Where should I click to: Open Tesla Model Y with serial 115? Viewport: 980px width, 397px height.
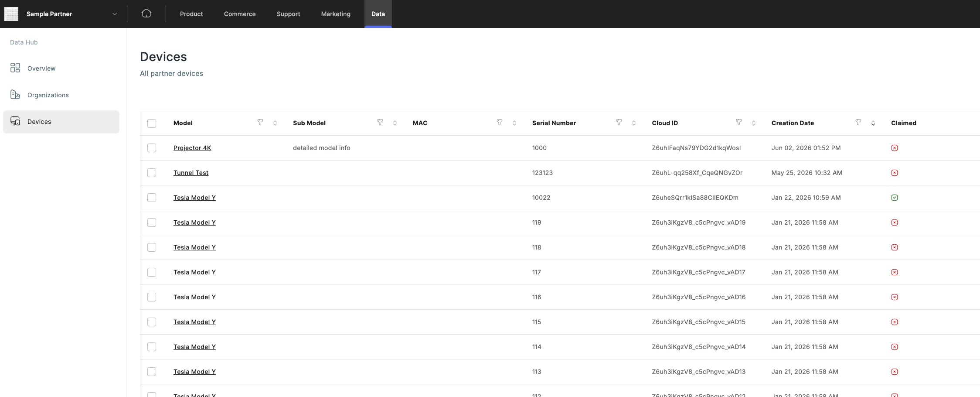coord(194,322)
